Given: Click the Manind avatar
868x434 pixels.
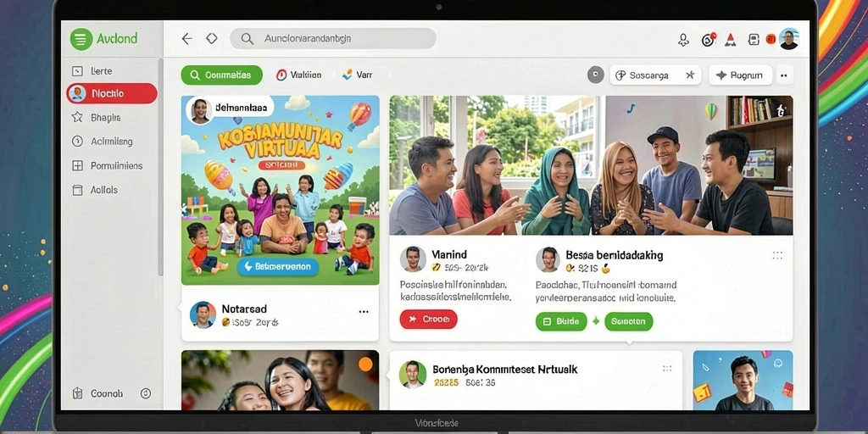Looking at the screenshot, I should [413, 259].
